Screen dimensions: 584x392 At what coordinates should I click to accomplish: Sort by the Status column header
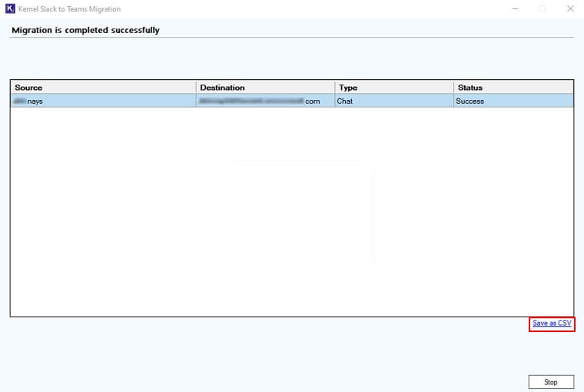pos(513,88)
